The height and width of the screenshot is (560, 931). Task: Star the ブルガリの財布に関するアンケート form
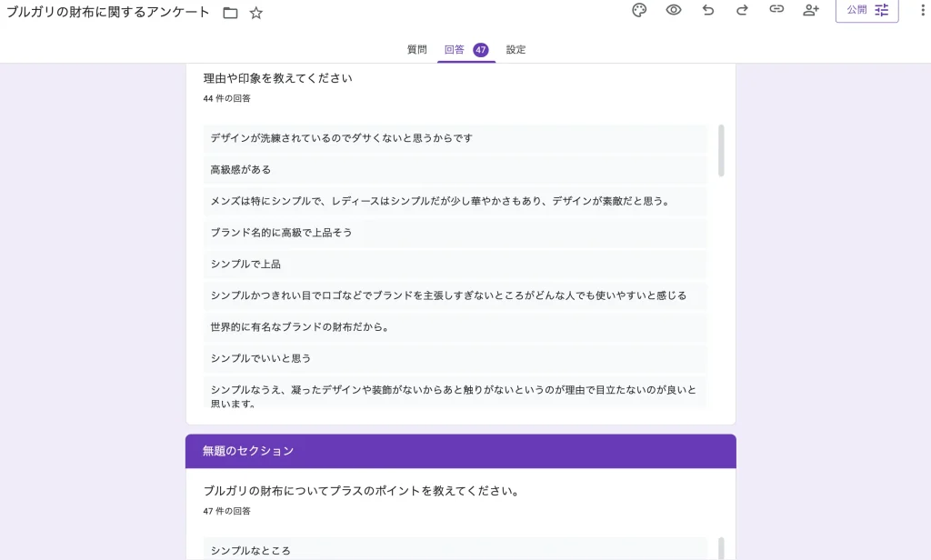(x=255, y=13)
